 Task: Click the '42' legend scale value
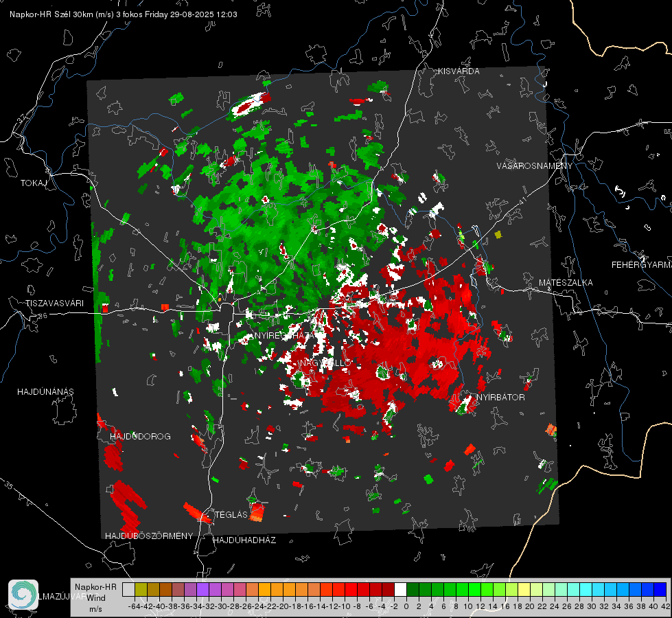[x=665, y=606]
